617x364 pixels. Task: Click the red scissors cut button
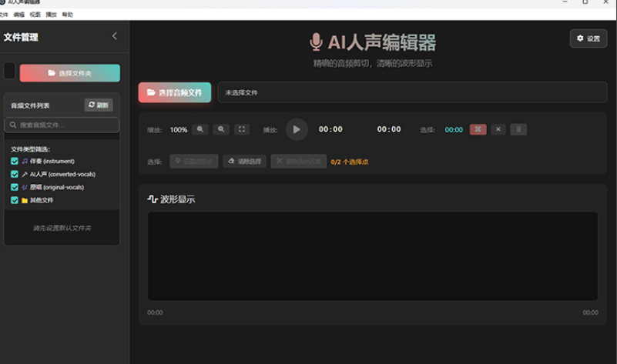click(x=478, y=129)
